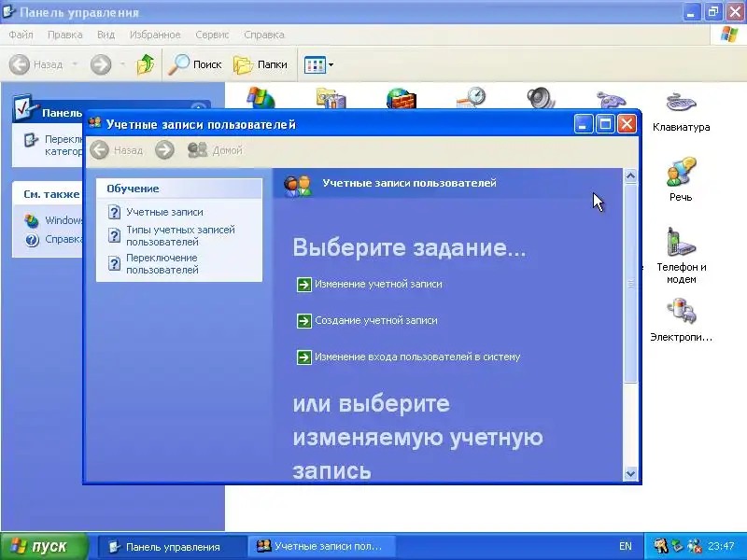The width and height of the screenshot is (747, 560).
Task: Switch to Панель управления taskbar button
Action: tap(172, 547)
